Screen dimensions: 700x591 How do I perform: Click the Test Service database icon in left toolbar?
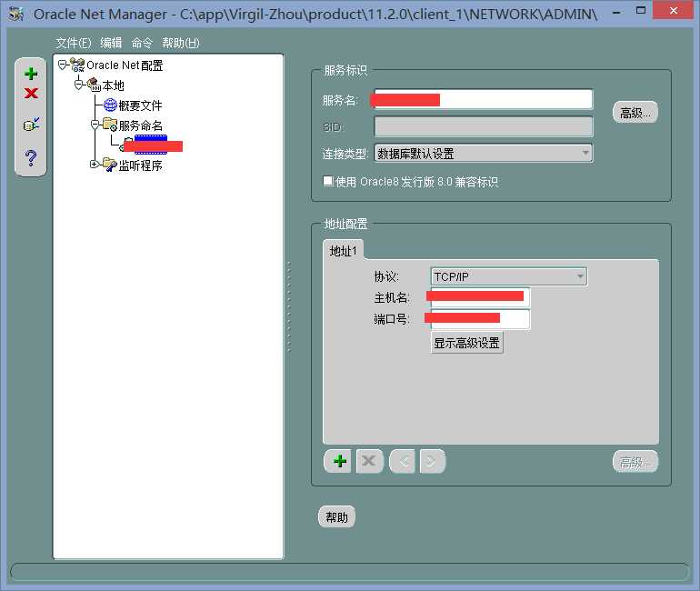pyautogui.click(x=31, y=125)
